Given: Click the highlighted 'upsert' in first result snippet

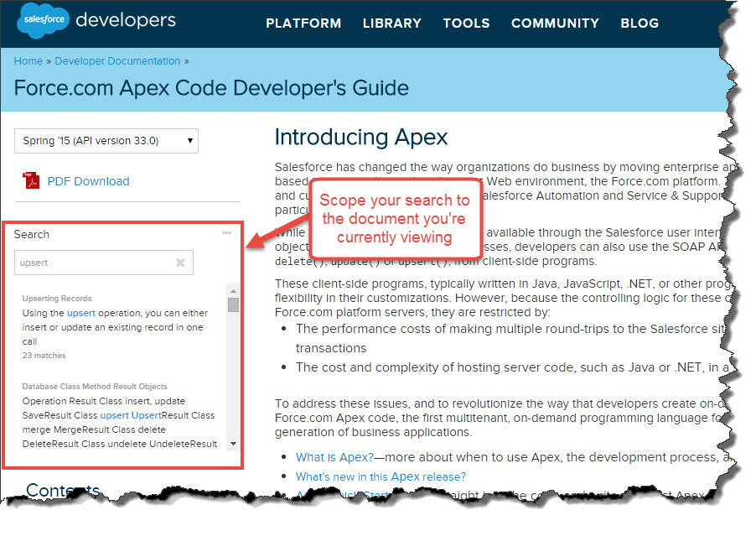Looking at the screenshot, I should [x=81, y=313].
